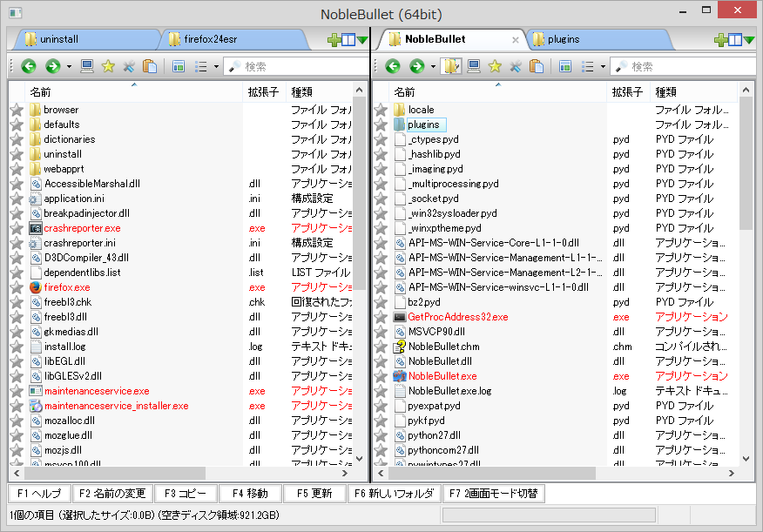Image resolution: width=763 pixels, height=532 pixels.
Task: Click left pane horizontal scrollbar thumb
Action: (x=115, y=473)
